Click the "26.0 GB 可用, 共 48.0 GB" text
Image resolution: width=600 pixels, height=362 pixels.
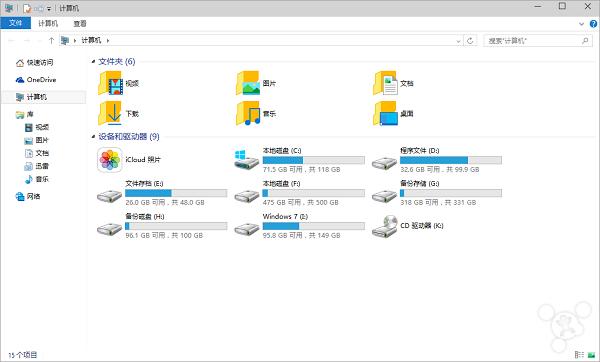[x=165, y=202]
